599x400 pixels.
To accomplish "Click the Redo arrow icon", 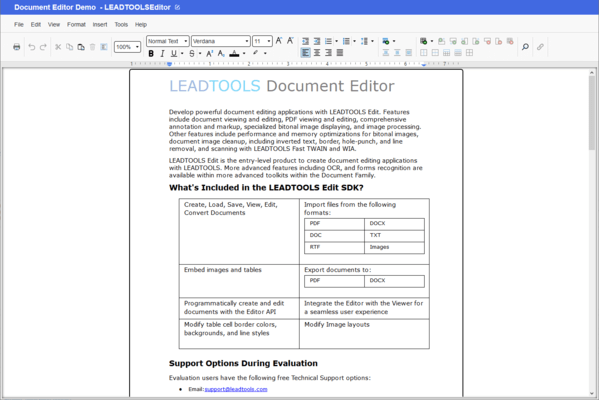I will point(43,47).
